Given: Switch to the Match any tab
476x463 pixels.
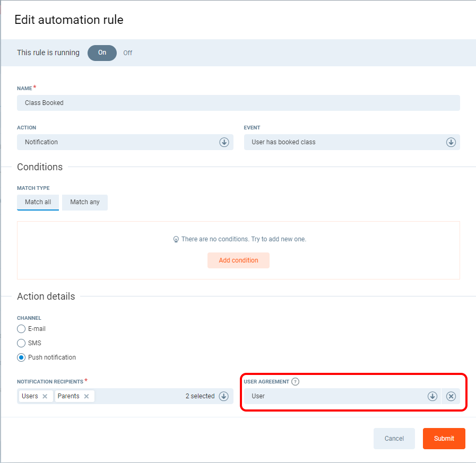Looking at the screenshot, I should (85, 202).
